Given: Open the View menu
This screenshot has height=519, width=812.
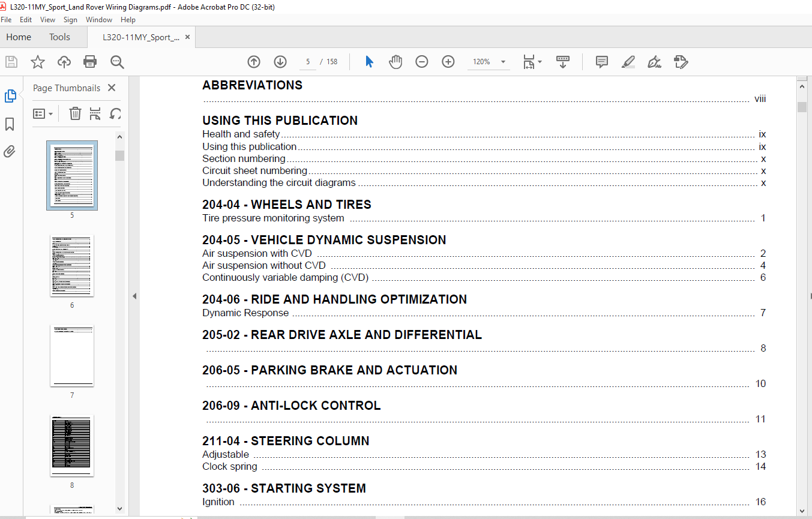Looking at the screenshot, I should tap(47, 20).
